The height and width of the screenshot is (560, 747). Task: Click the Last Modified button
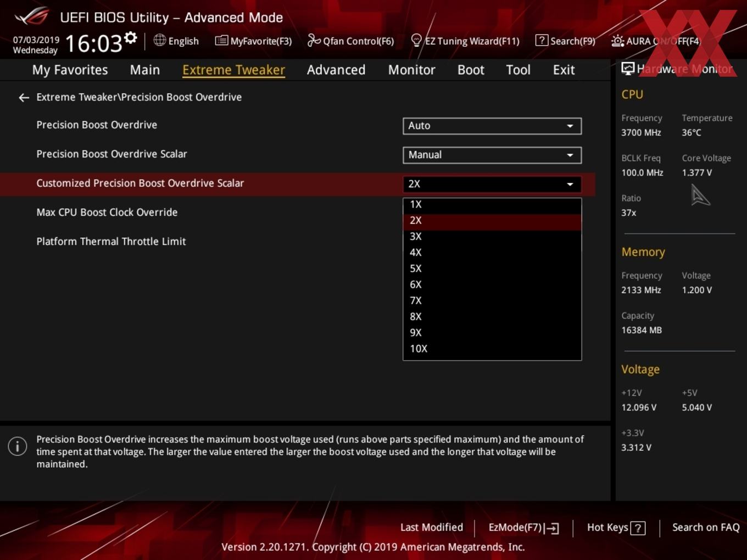[x=432, y=528]
